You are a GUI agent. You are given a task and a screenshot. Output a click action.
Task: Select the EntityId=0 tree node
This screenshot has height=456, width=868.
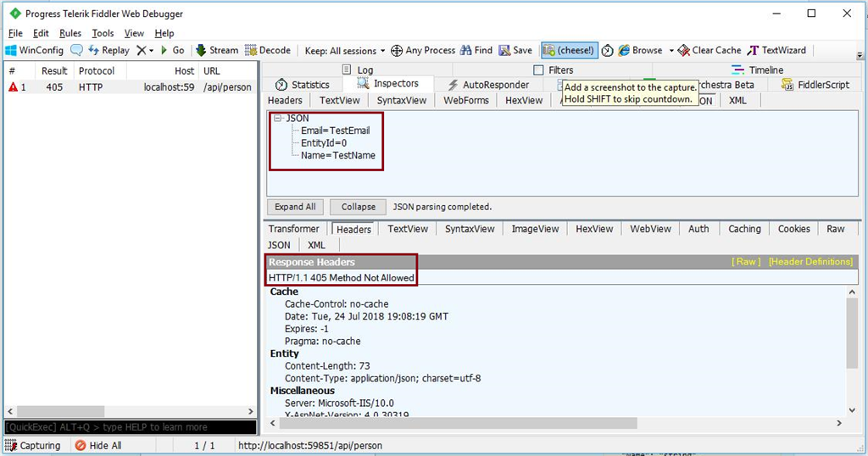click(324, 142)
